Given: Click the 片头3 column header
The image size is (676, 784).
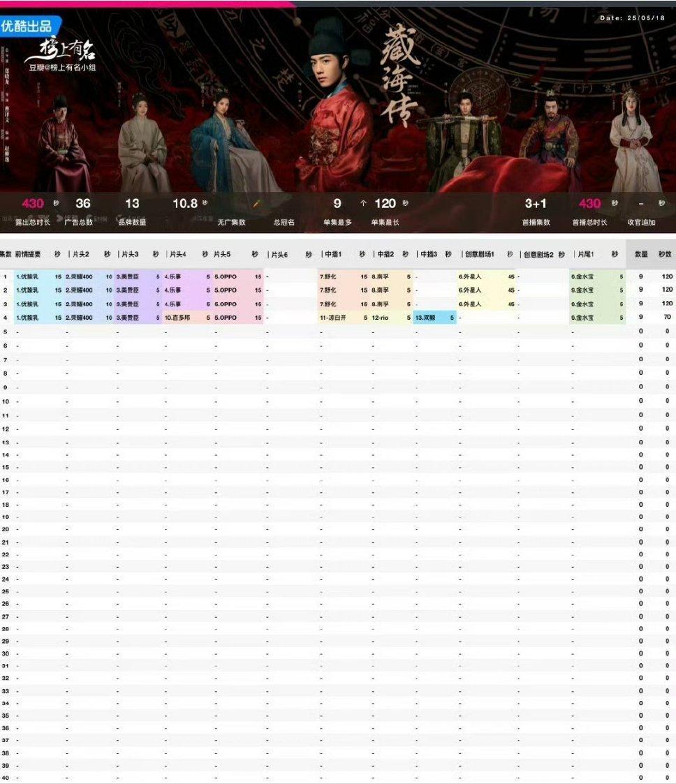Looking at the screenshot, I should 129,254.
